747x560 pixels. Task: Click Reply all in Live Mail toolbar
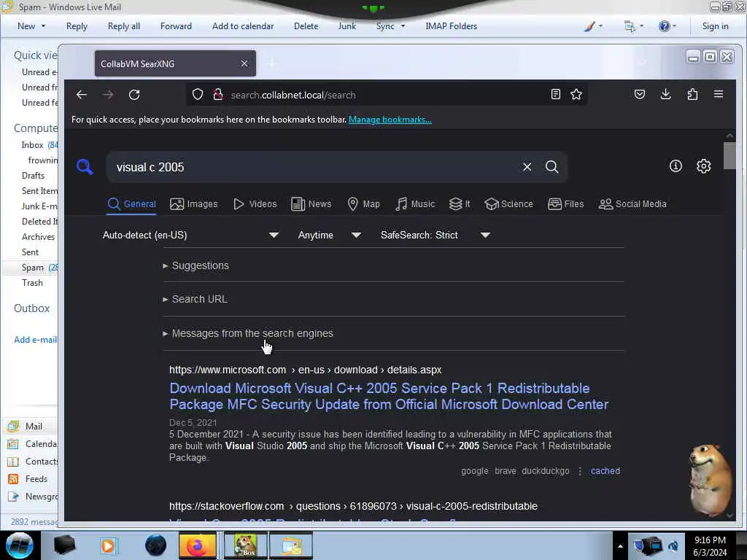pyautogui.click(x=124, y=26)
